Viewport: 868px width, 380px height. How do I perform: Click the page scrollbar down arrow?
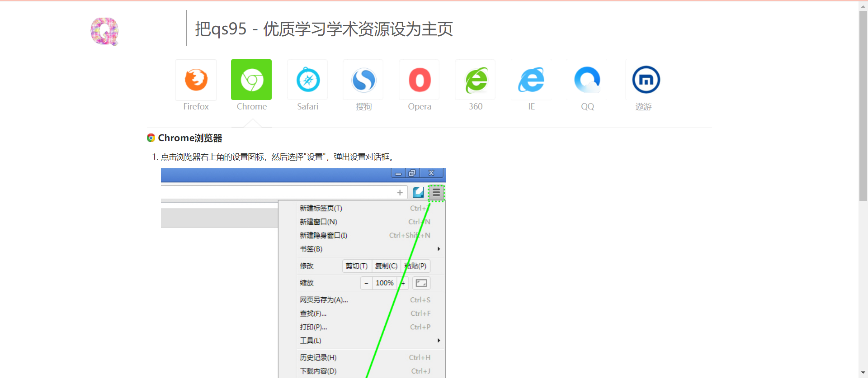(x=863, y=373)
